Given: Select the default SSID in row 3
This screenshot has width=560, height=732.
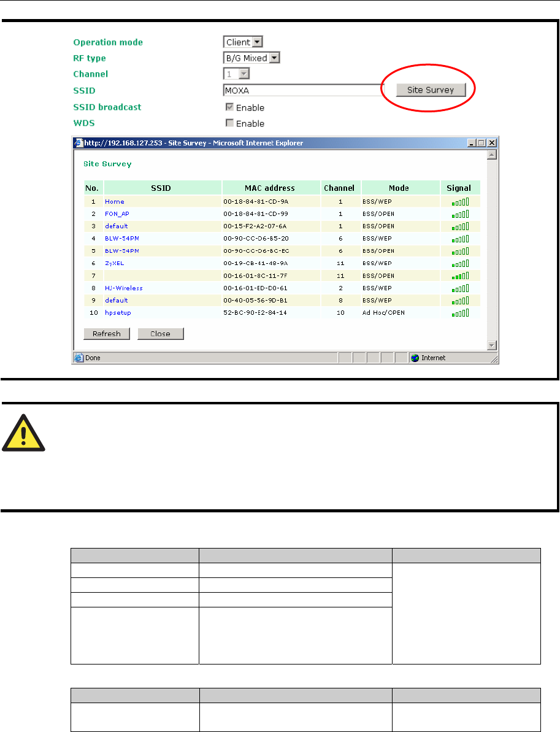Looking at the screenshot, I should point(116,226).
